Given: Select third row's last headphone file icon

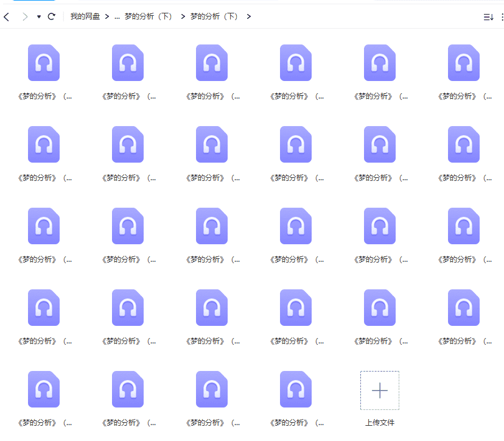Looking at the screenshot, I should (464, 226).
